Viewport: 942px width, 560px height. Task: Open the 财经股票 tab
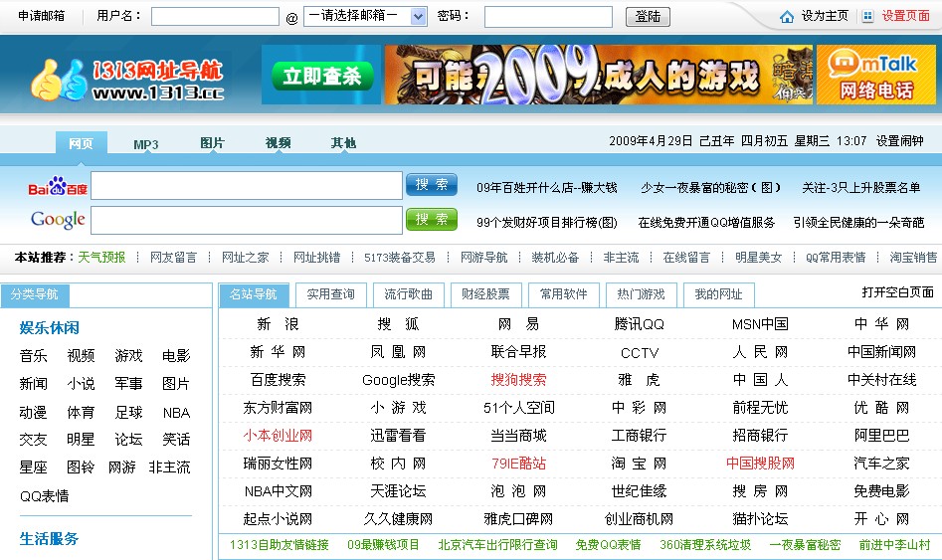tap(485, 294)
